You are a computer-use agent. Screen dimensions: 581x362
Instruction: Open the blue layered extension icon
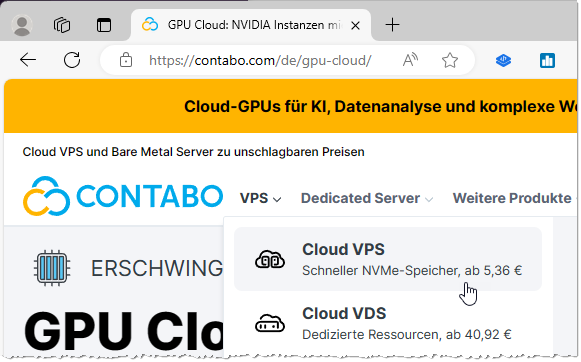pyautogui.click(x=503, y=60)
